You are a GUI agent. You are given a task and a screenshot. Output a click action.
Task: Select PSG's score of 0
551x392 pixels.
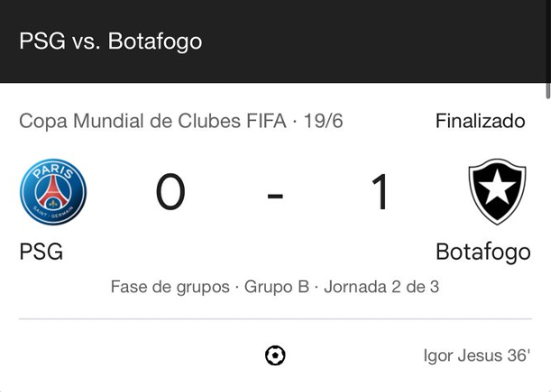[x=170, y=193]
